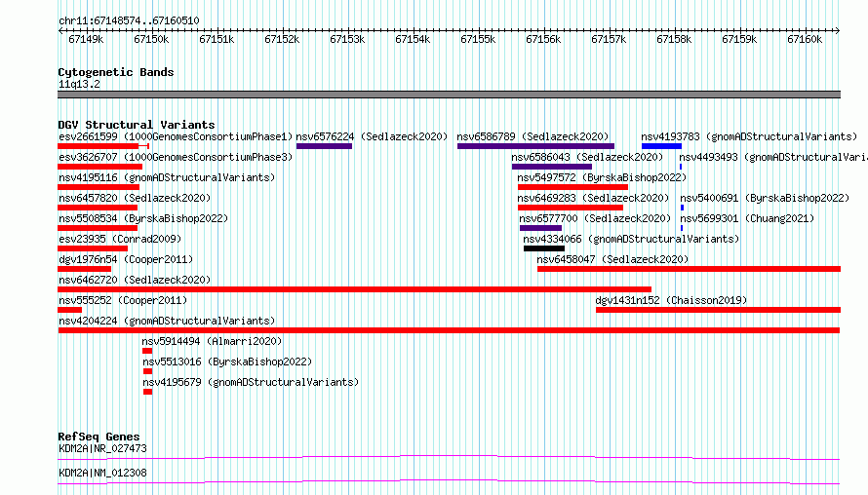Click the purple bar of nsv6577700
This screenshot has height=495, width=868.
coord(541,228)
